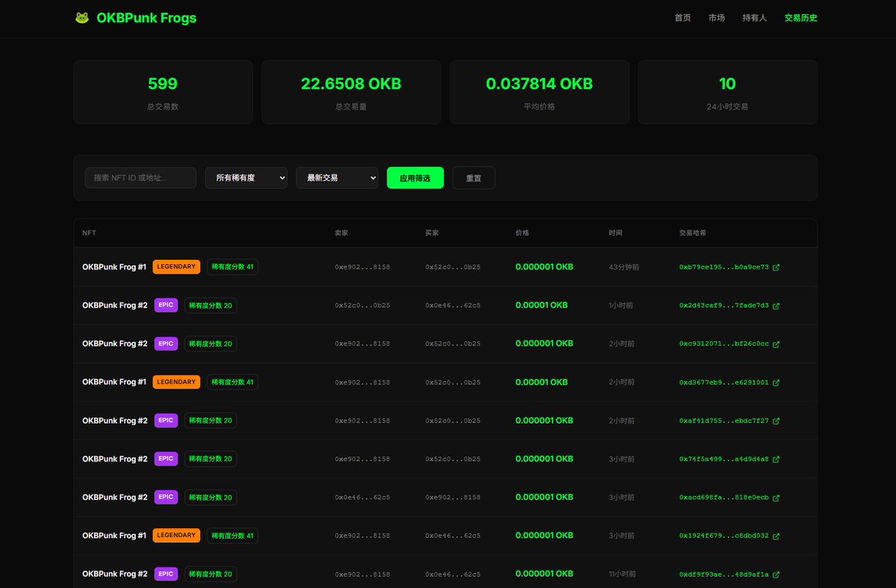Open the 所有稀有度 rarity dropdown
896x588 pixels.
[246, 178]
